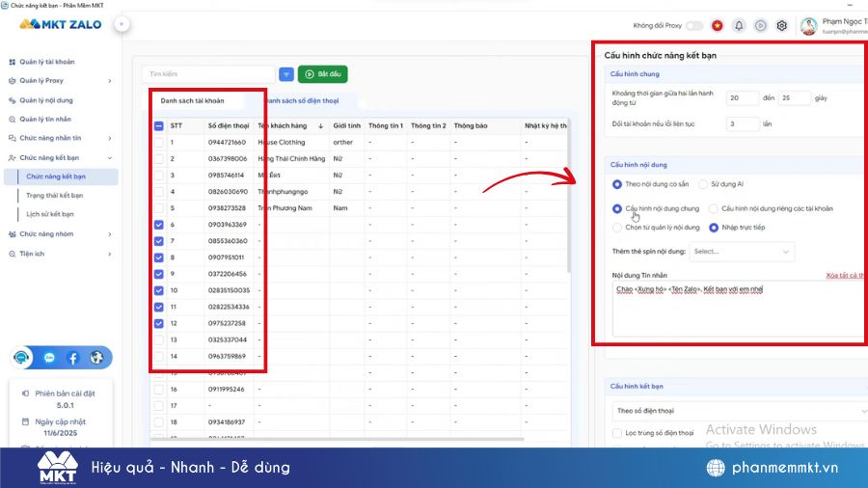This screenshot has width=868, height=488.
Task: Toggle the Không đổi Proxy switch
Action: (692, 26)
